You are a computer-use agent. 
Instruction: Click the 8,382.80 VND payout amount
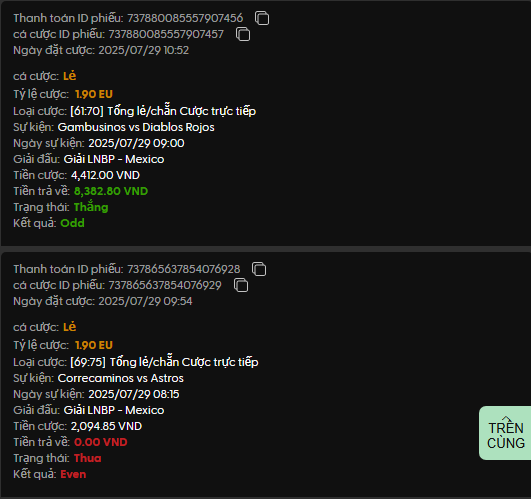tap(111, 191)
